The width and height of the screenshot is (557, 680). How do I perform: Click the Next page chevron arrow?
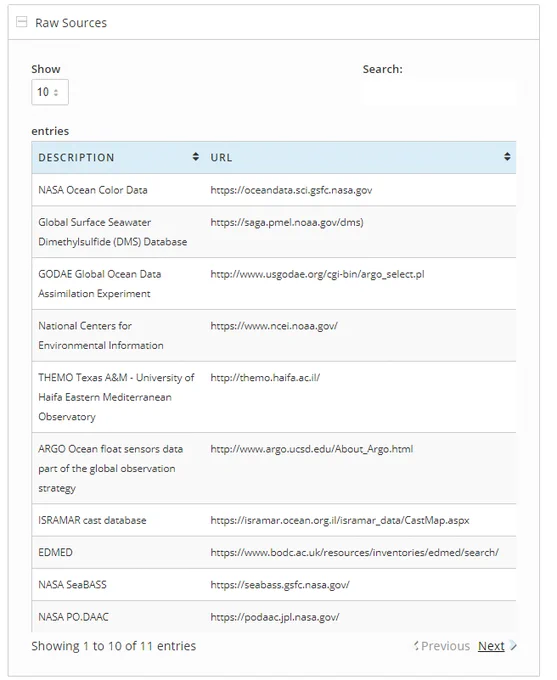click(514, 646)
